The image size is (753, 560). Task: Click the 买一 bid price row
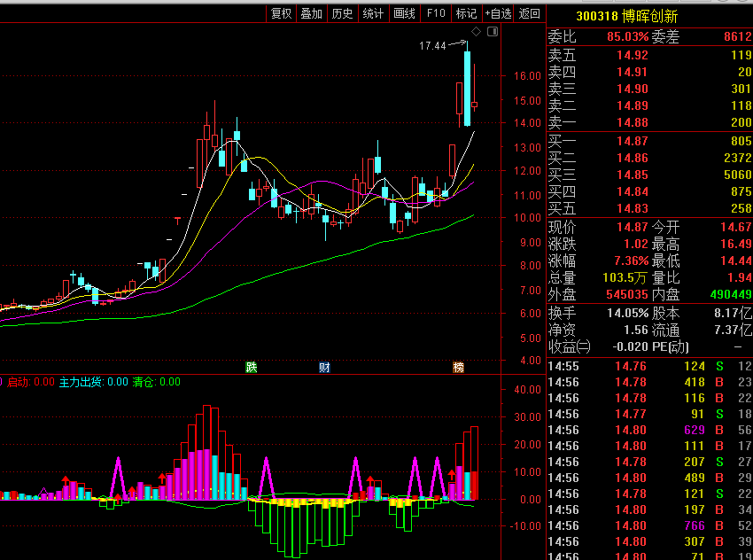[x=649, y=141]
